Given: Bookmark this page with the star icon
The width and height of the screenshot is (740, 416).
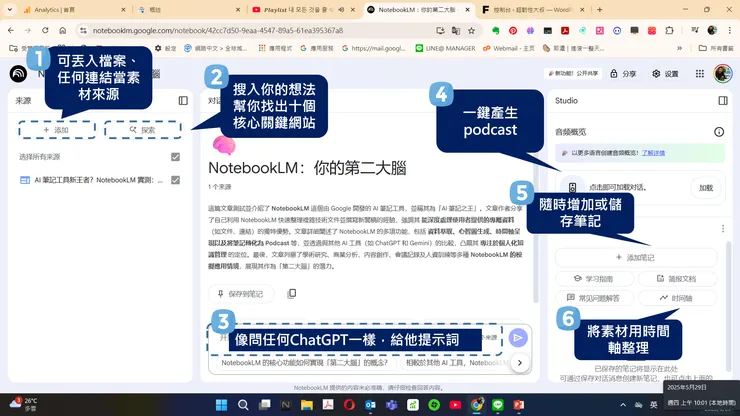Looking at the screenshot, I should (x=471, y=30).
